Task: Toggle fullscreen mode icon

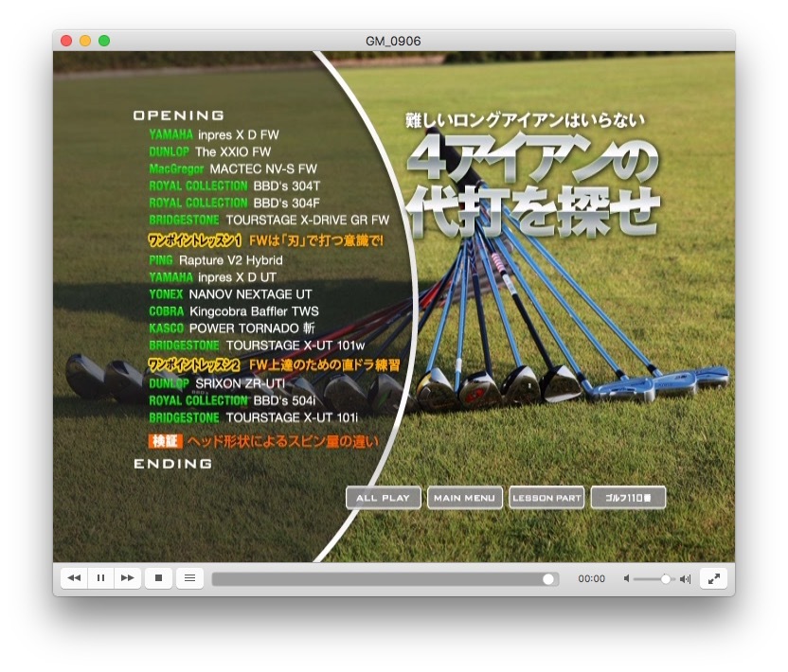Action: tap(713, 578)
